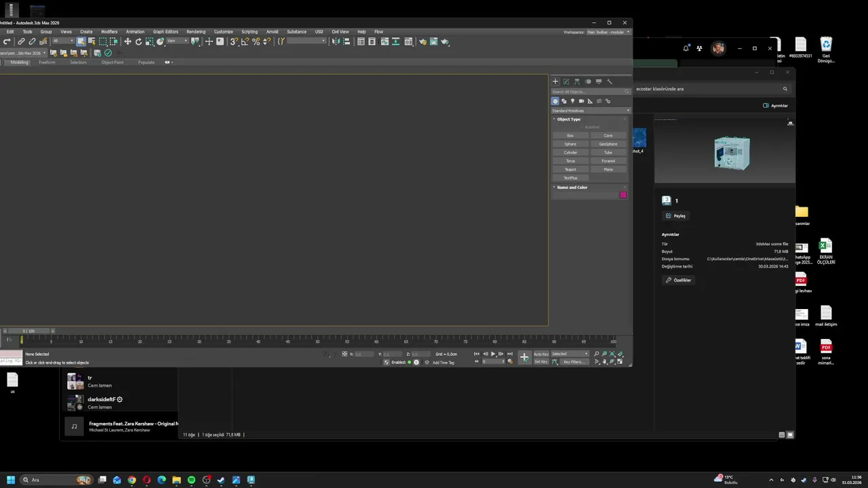Select the Rotate tool
This screenshot has height=488, width=868.
pos(138,41)
